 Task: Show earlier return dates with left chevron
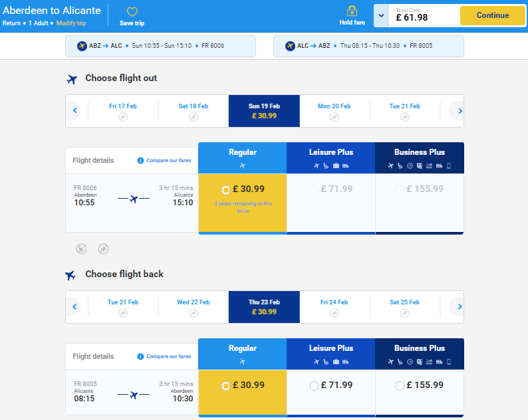74,306
